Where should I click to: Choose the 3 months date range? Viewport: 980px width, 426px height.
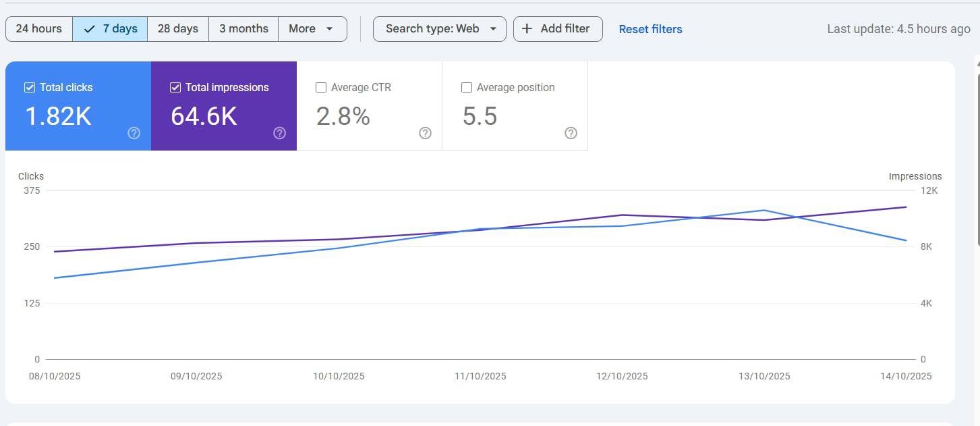click(243, 29)
